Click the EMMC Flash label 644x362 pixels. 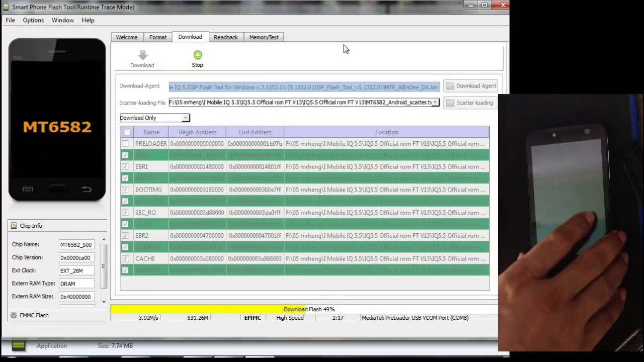point(34,315)
